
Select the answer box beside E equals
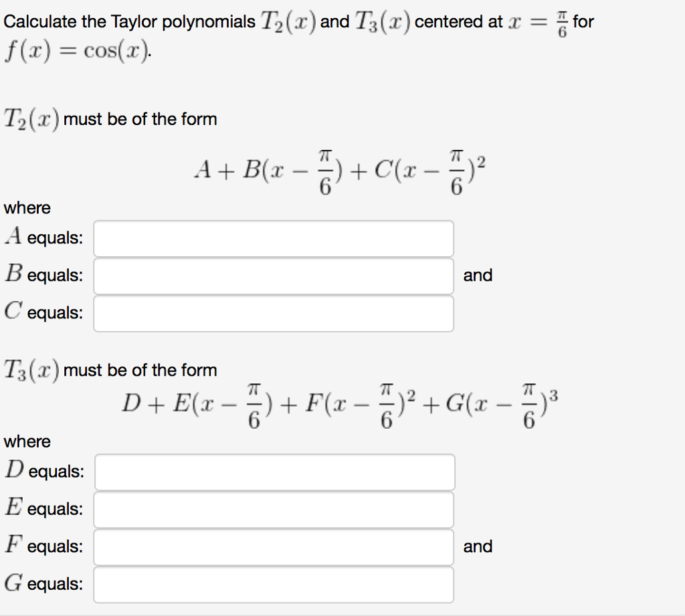coord(274,509)
